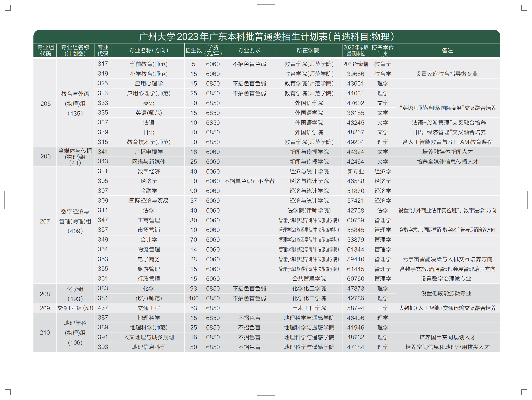Click the table title banner text
This screenshot has height=400, width=532.
click(266, 37)
